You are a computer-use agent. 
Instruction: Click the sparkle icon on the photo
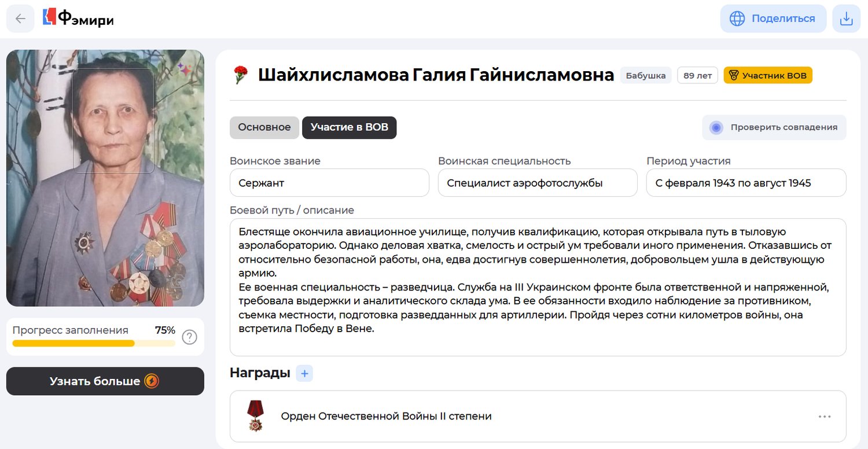point(184,69)
